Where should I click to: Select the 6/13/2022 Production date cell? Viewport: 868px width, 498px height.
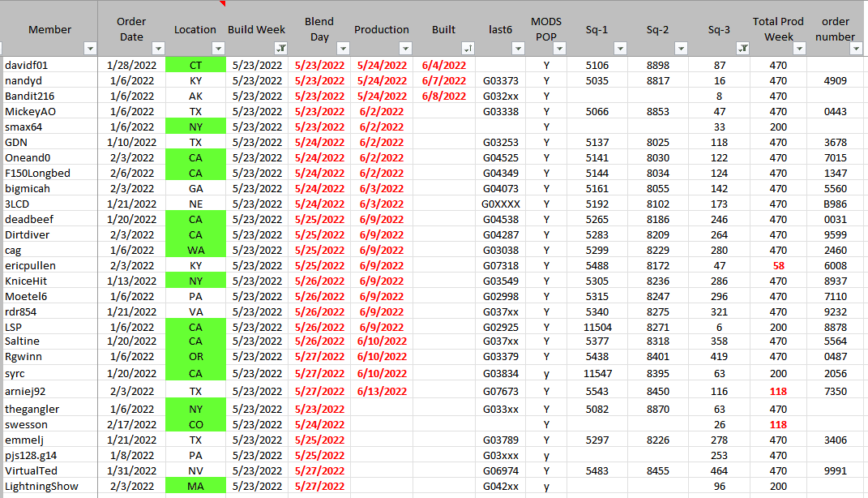[x=382, y=391]
